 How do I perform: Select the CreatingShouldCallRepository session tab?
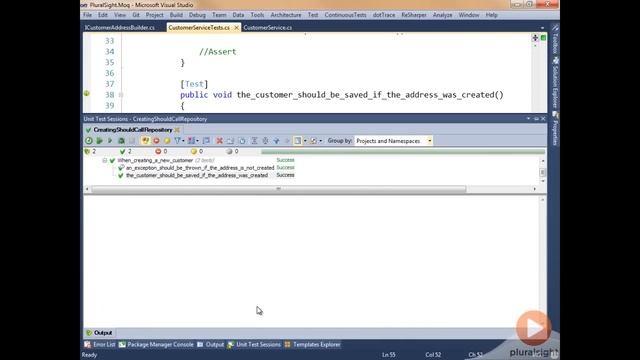133,130
